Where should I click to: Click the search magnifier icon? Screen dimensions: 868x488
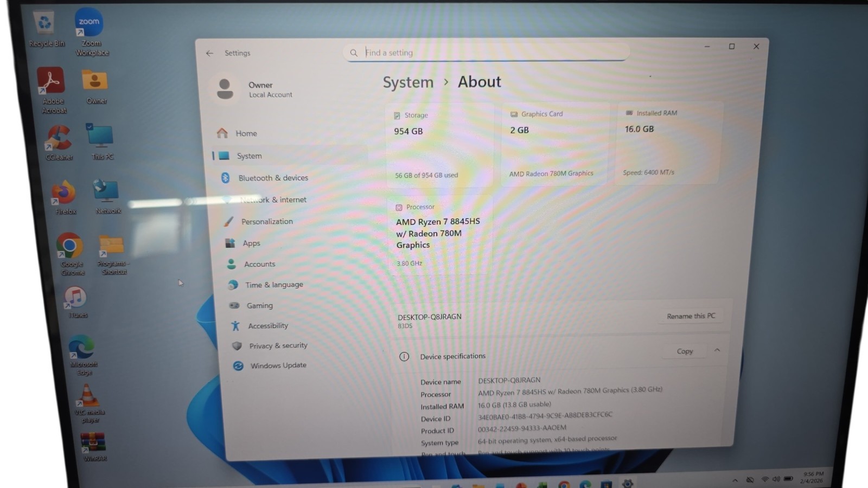pos(354,53)
